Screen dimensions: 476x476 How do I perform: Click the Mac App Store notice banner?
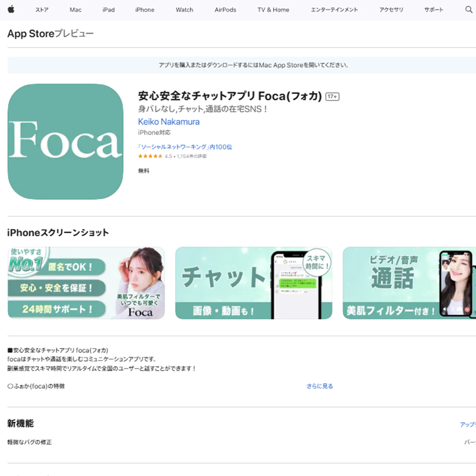click(242, 65)
